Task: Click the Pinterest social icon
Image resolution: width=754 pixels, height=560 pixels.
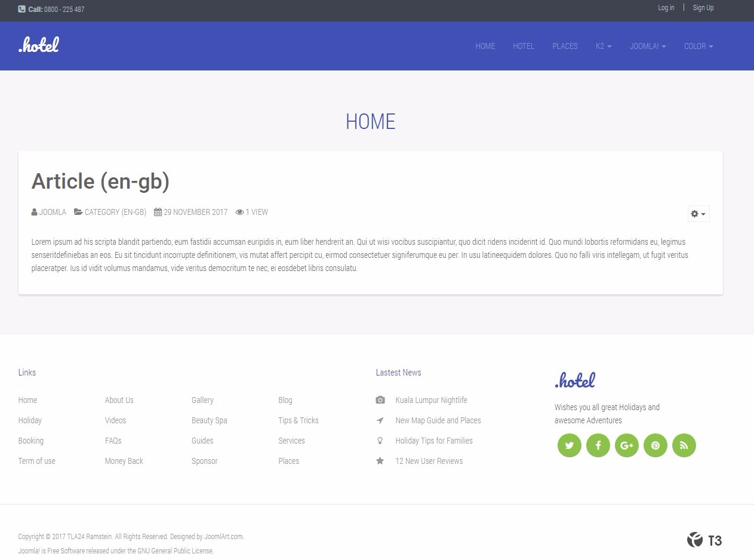Action: 655,445
